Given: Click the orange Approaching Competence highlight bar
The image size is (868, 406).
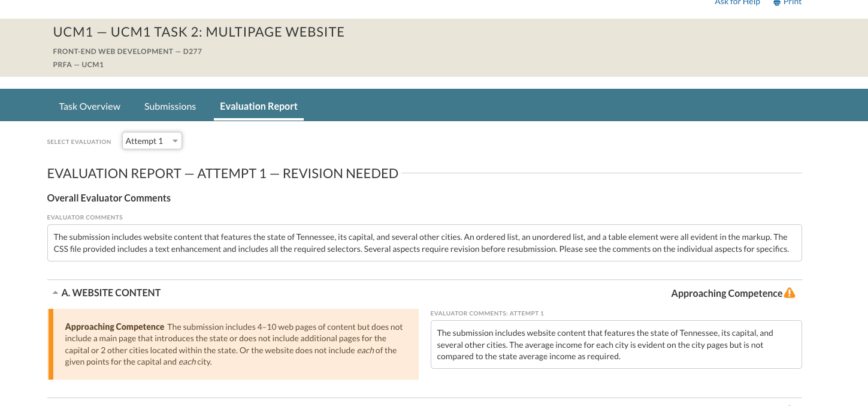Looking at the screenshot, I should point(51,344).
